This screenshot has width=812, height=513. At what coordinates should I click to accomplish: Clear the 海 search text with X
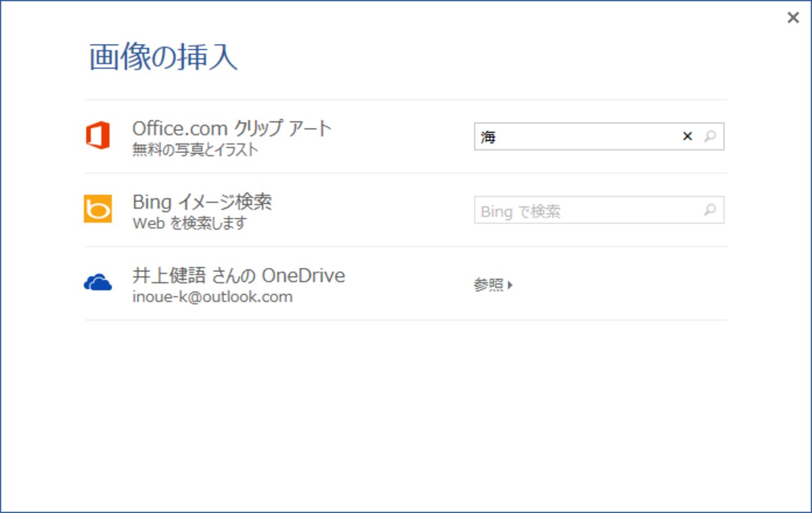pos(687,137)
